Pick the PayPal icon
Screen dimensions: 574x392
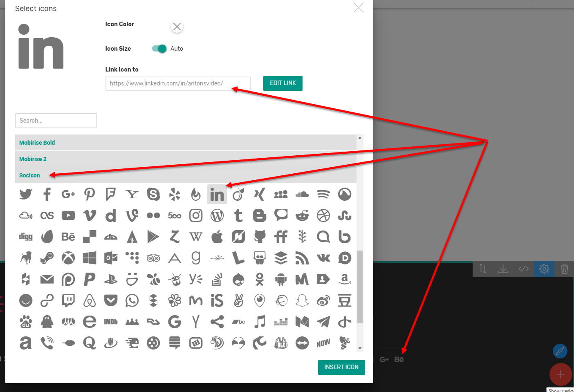click(x=90, y=279)
